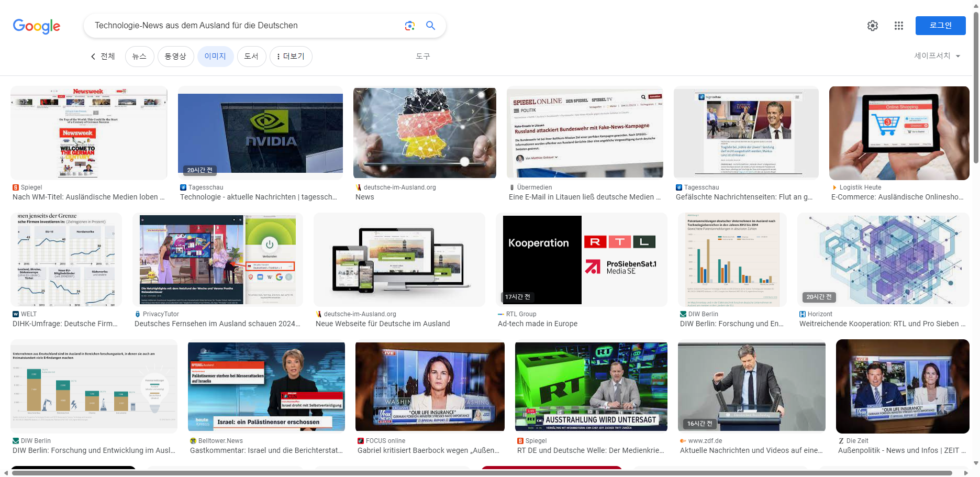Click the Übermedien source favicon
The width and height of the screenshot is (980, 477).
[x=512, y=187]
